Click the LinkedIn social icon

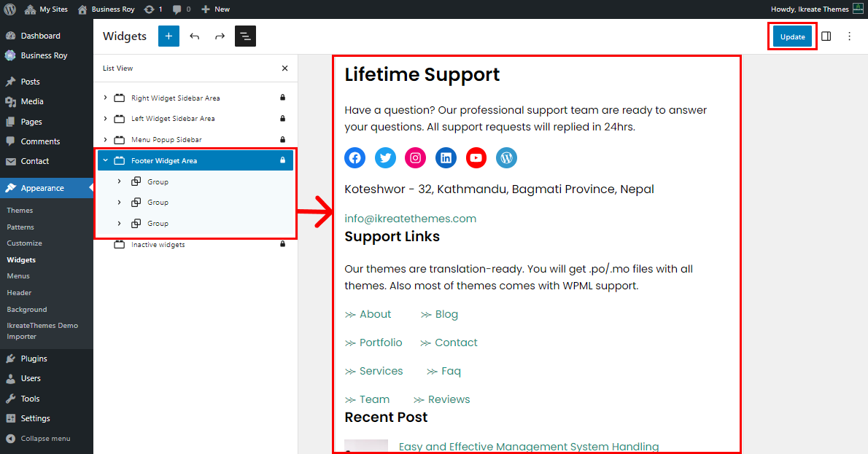pyautogui.click(x=446, y=157)
